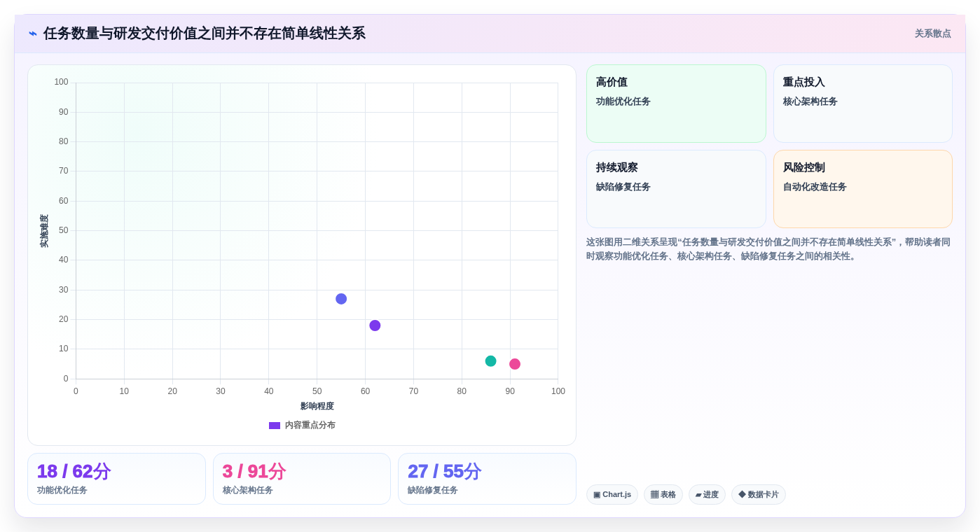Click the chart description paragraph text
The width and height of the screenshot is (980, 532).
[x=768, y=249]
